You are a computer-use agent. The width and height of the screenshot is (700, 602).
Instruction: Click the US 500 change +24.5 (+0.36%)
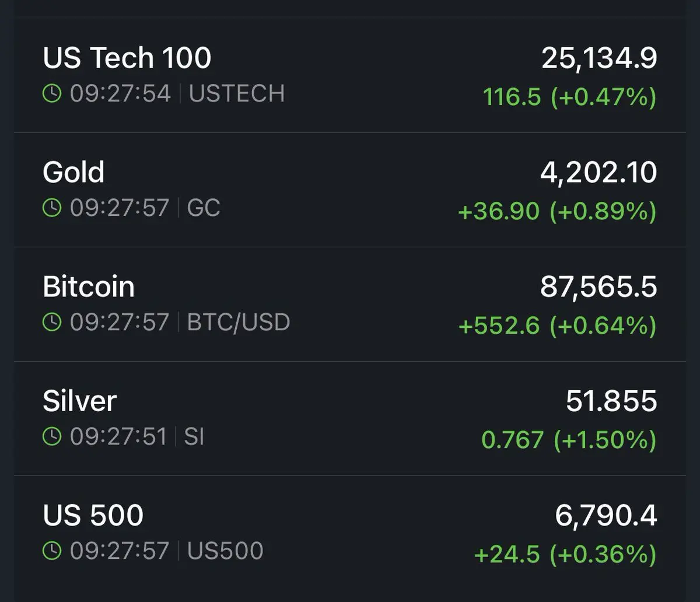tap(566, 554)
